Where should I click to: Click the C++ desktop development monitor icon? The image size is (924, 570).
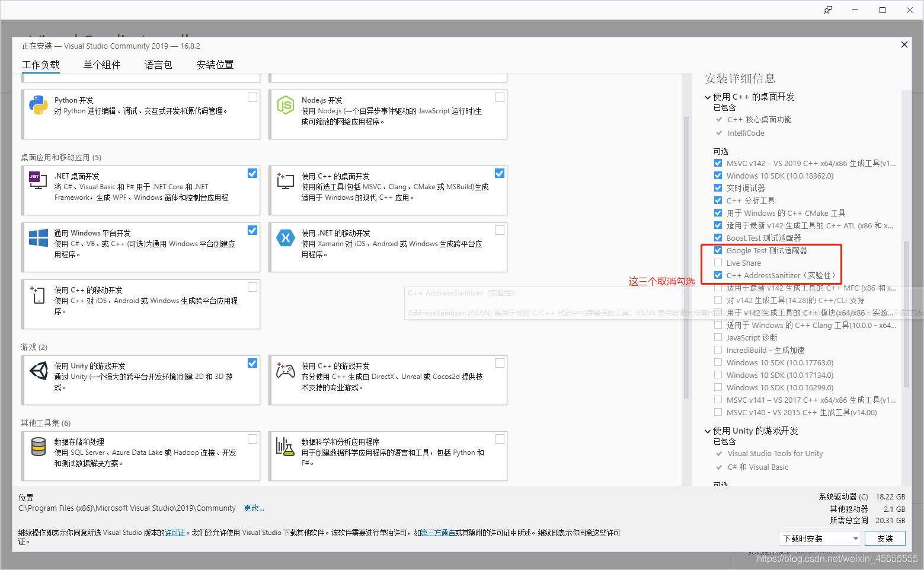pyautogui.click(x=286, y=181)
